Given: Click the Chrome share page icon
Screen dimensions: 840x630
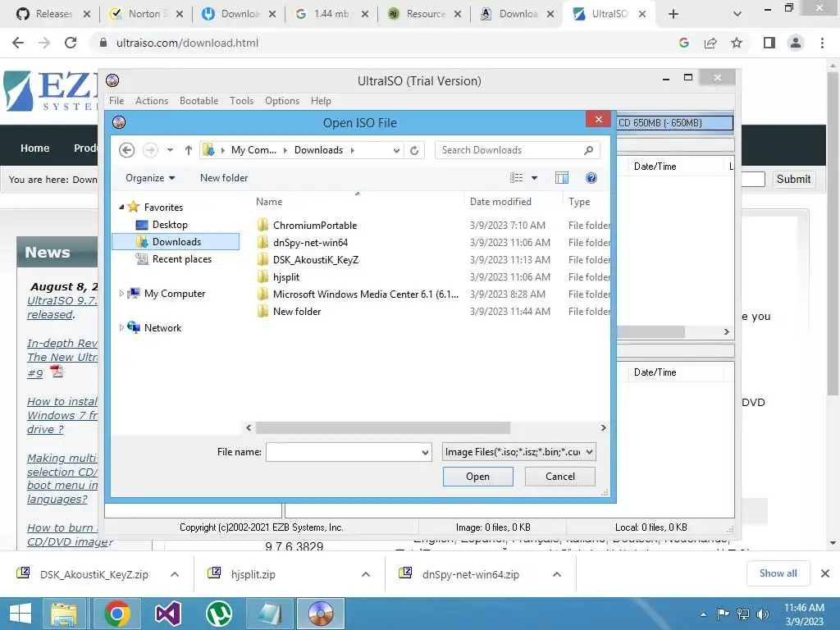Looking at the screenshot, I should [x=710, y=43].
